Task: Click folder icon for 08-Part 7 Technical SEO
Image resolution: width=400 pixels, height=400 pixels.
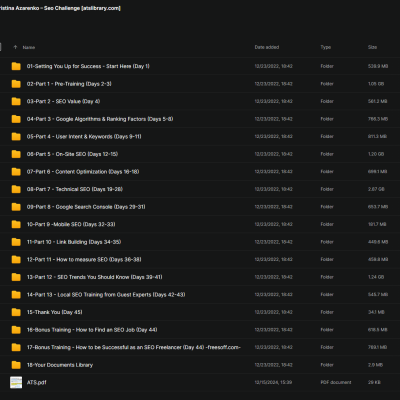Action: pos(16,189)
